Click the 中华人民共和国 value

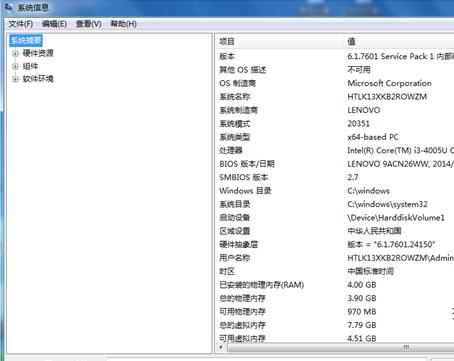[374, 231]
